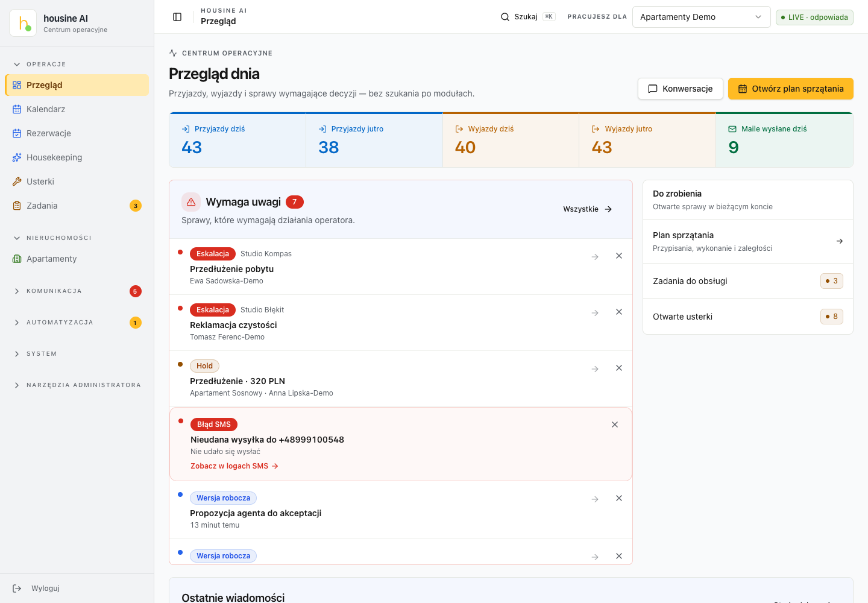
Task: Click Zobacz w logach SMS link
Action: coord(234,466)
